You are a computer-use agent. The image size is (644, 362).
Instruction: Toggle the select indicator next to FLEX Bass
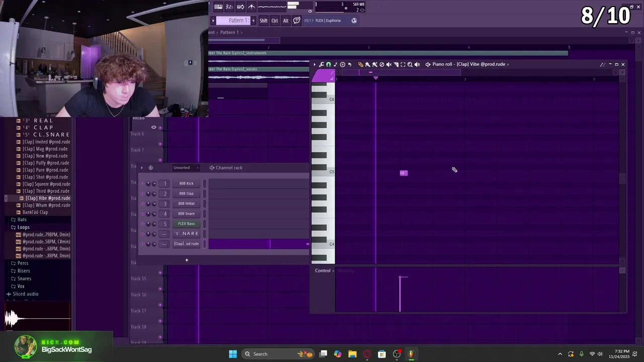pos(205,224)
